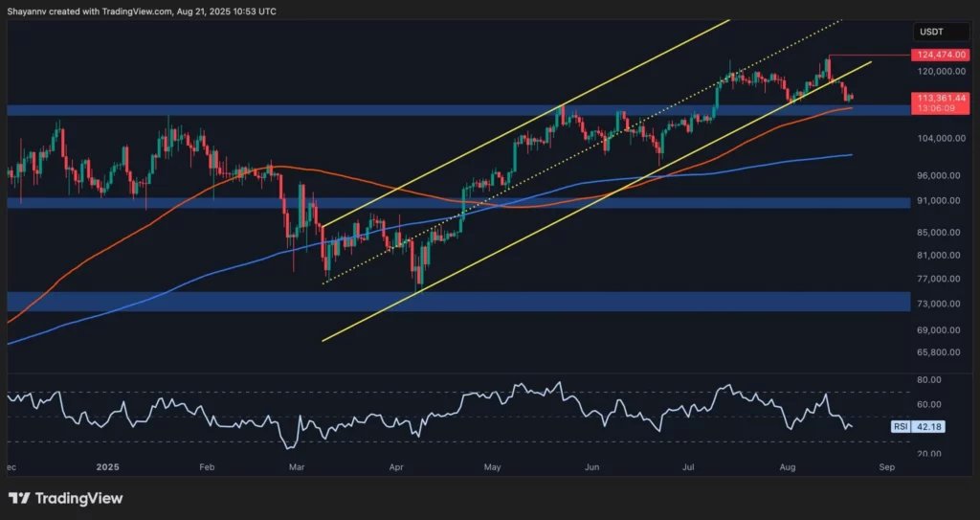
Task: Click the 2025 time axis label
Action: [x=108, y=467]
